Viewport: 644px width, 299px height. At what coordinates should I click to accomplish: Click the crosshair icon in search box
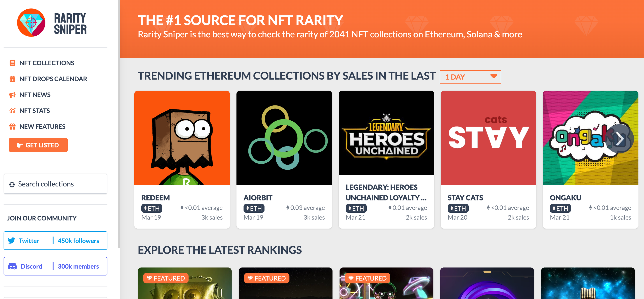click(x=12, y=184)
